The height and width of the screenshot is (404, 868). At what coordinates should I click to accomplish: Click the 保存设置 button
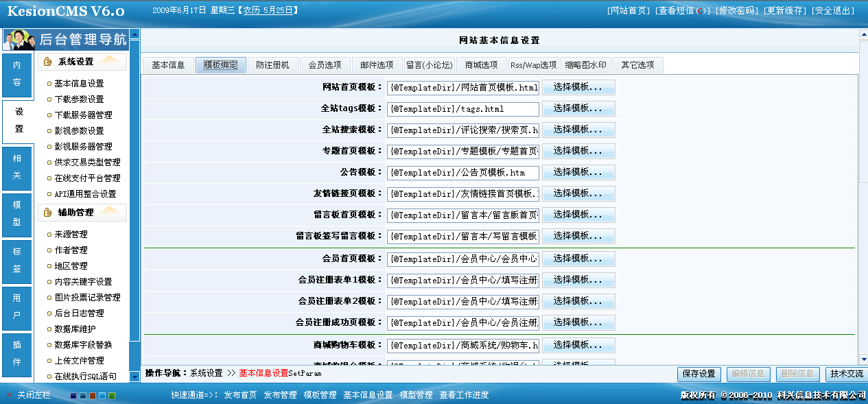(x=698, y=375)
